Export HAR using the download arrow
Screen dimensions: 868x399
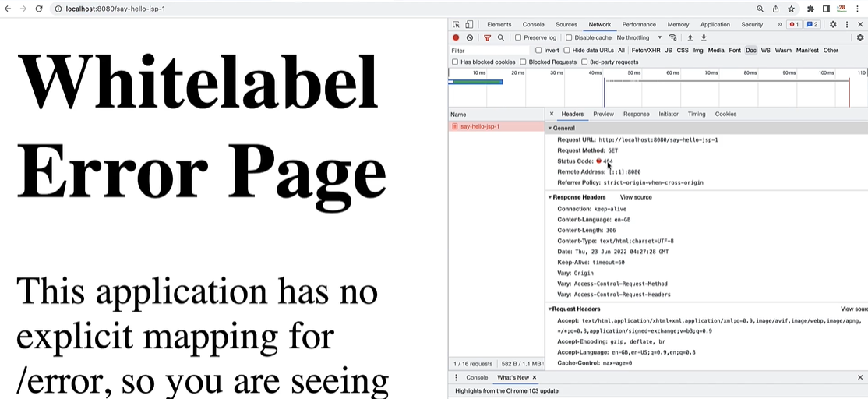(704, 37)
